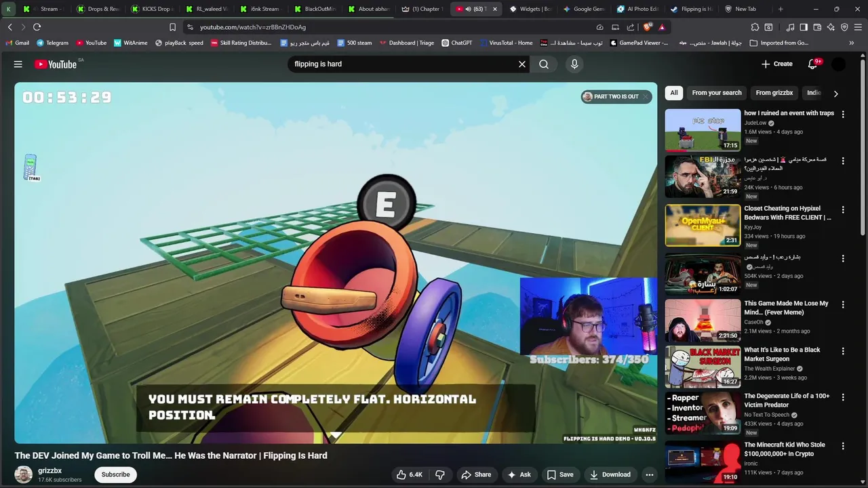
Task: Switch to the 'AI Photo Edit' browser tab
Action: point(637,9)
